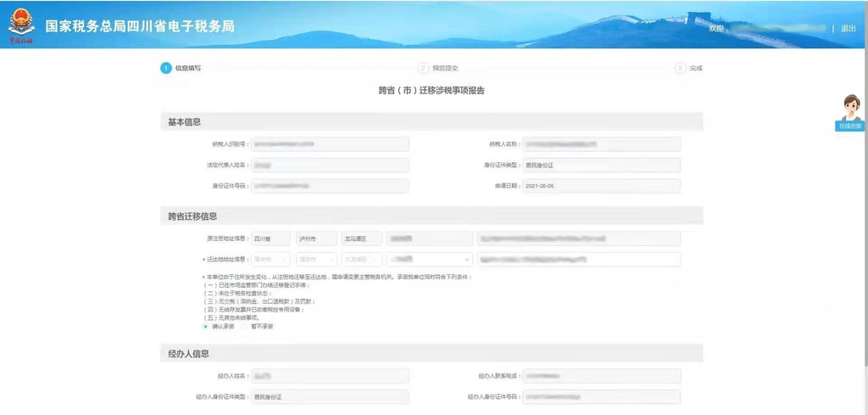This screenshot has height=415, width=868.
Task: Click the destination detailed address field
Action: [579, 260]
